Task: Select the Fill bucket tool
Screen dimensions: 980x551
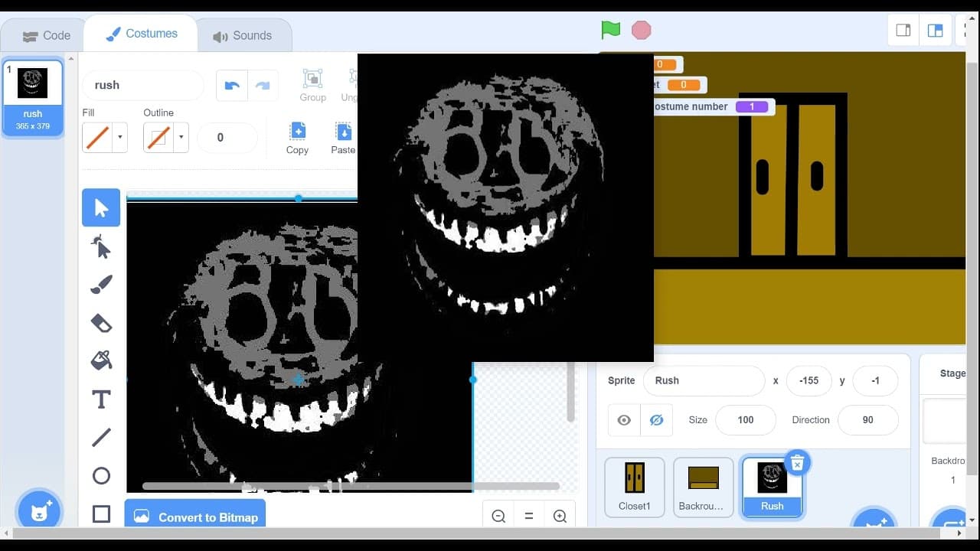Action: pos(101,360)
